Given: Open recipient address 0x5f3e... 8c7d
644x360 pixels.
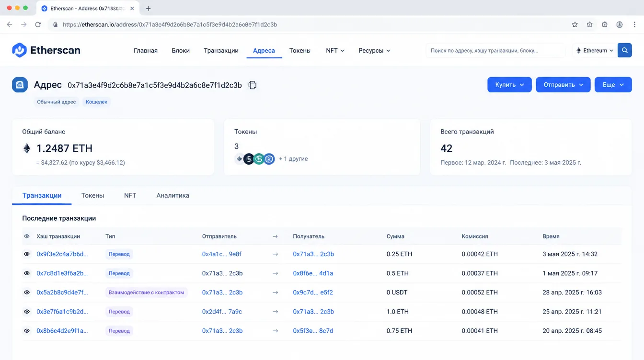Looking at the screenshot, I should point(312,331).
